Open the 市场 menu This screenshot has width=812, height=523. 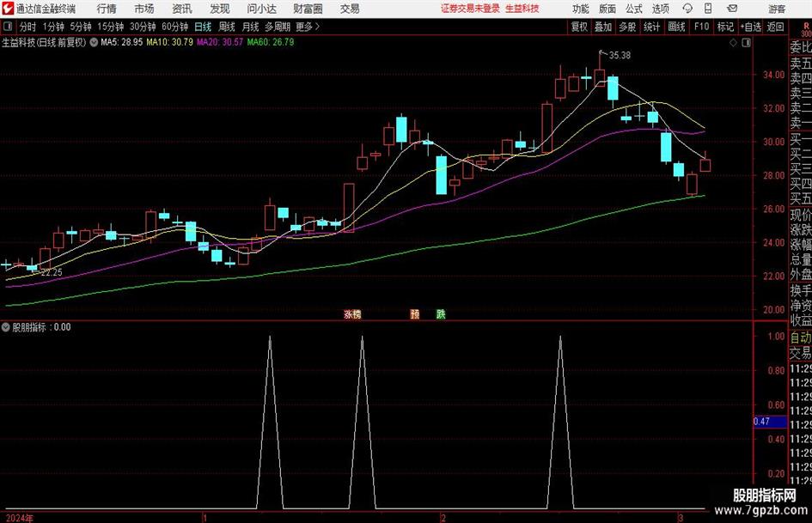(x=144, y=9)
